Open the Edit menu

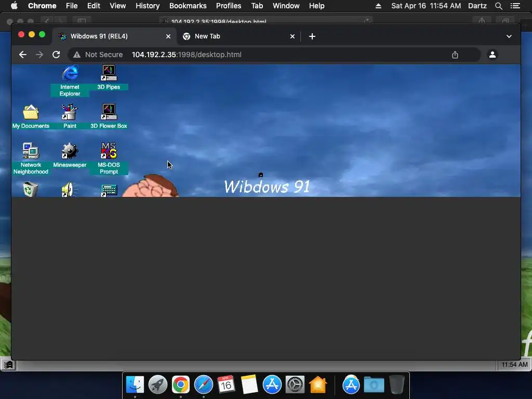click(x=94, y=6)
